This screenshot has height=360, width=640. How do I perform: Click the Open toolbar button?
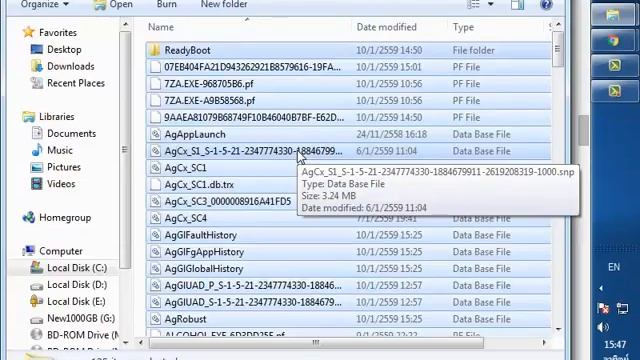113,4
